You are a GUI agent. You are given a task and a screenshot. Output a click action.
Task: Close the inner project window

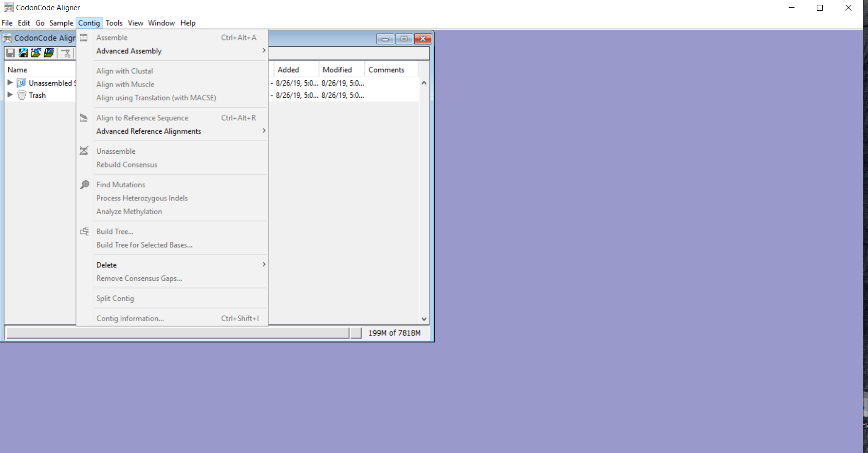[423, 39]
